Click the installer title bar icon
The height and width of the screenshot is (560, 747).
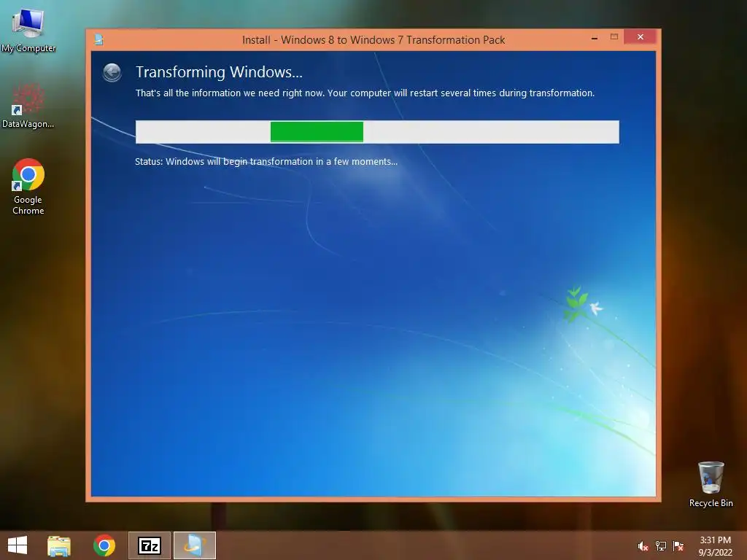pos(98,39)
